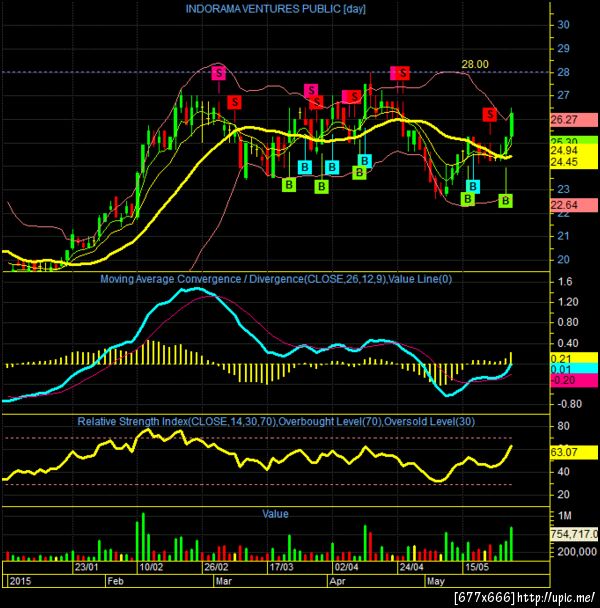Image resolution: width=600 pixels, height=608 pixels.
Task: Click the Value volume panel heading
Action: (275, 514)
